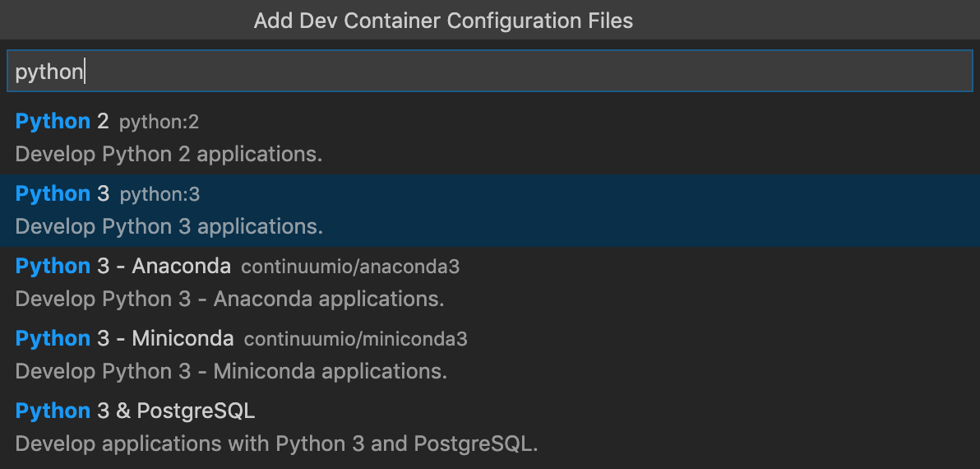Click the "python:2" image label
This screenshot has width=980, height=469.
[159, 123]
